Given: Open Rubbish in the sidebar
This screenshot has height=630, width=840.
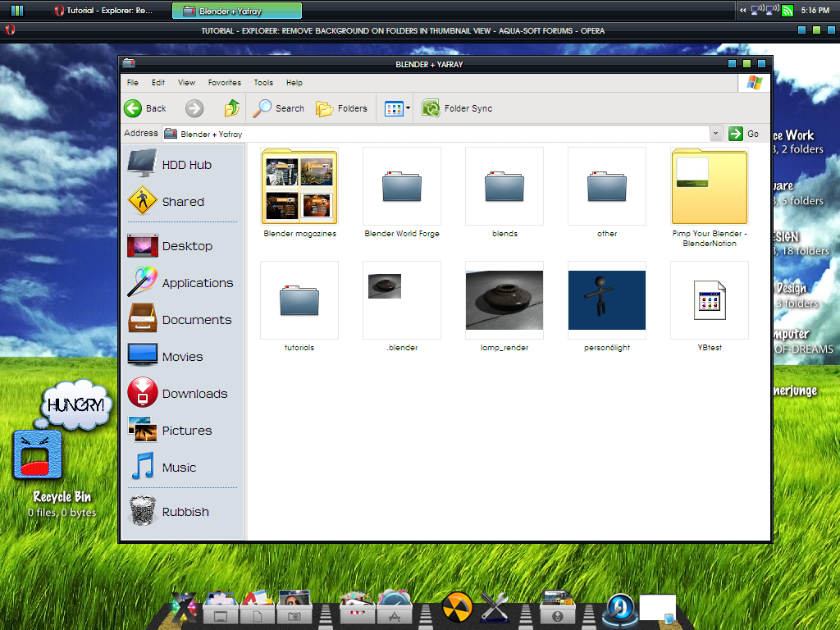Looking at the screenshot, I should coord(169,512).
